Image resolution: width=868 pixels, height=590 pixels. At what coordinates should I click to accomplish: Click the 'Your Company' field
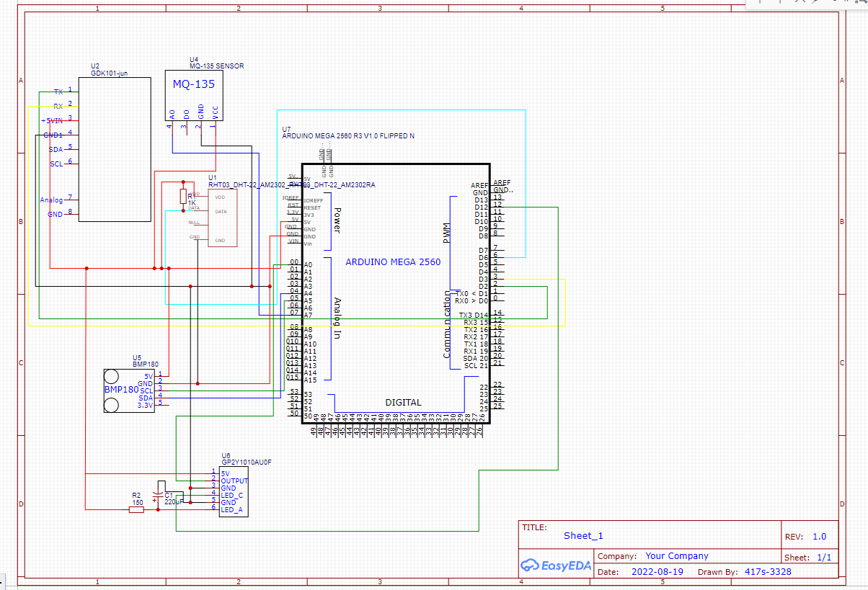tap(677, 556)
